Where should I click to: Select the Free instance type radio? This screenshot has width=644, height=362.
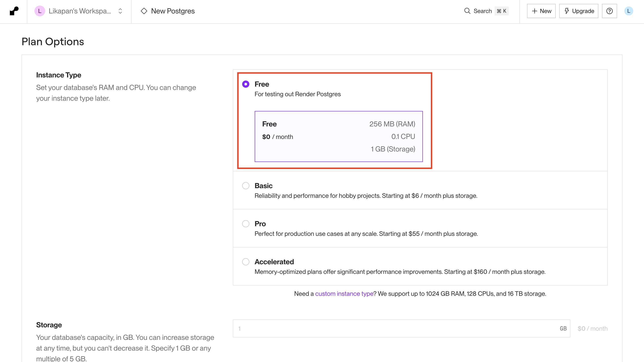tap(246, 84)
